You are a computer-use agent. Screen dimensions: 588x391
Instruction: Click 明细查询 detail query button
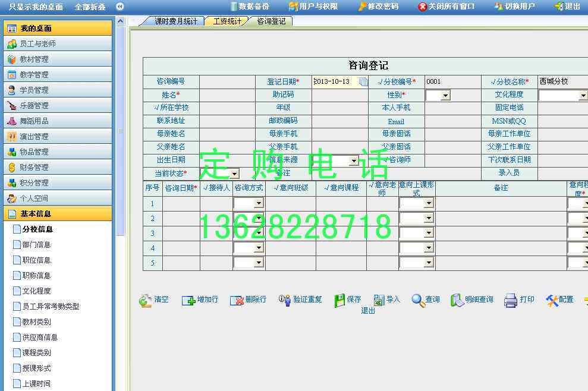472,300
